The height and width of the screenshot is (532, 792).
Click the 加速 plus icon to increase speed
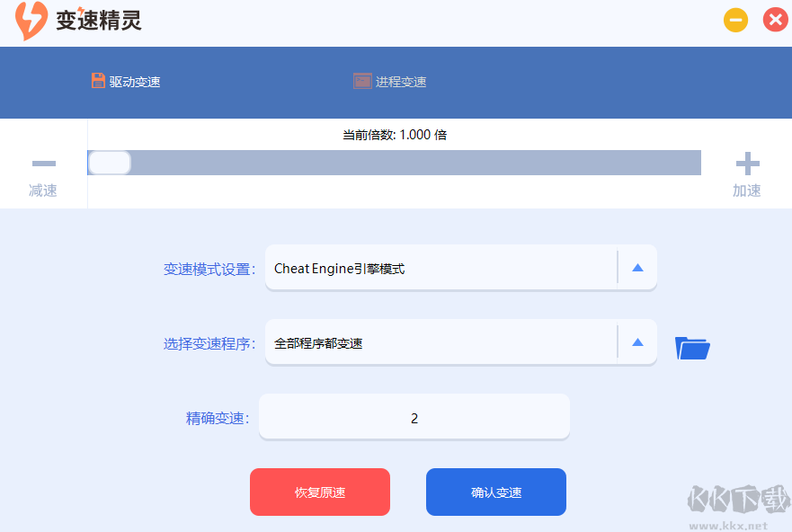click(x=747, y=164)
